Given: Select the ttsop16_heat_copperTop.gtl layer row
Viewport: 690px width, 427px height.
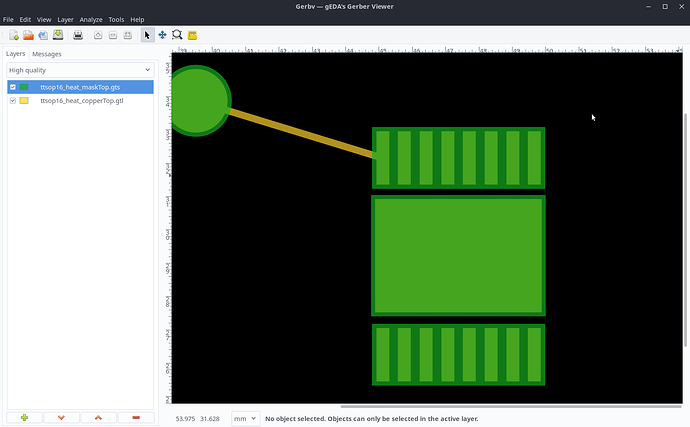Looking at the screenshot, I should pyautogui.click(x=82, y=101).
